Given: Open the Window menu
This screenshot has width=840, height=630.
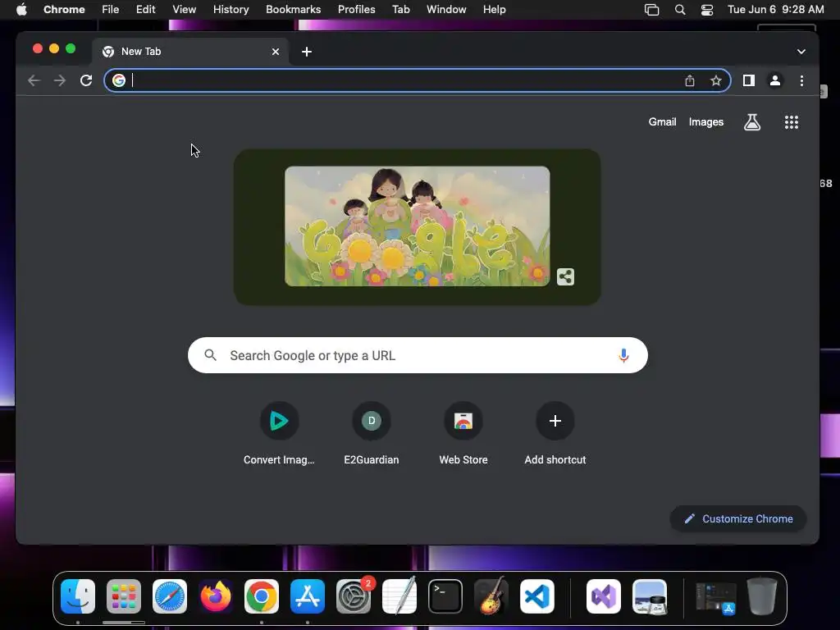Looking at the screenshot, I should [x=446, y=10].
